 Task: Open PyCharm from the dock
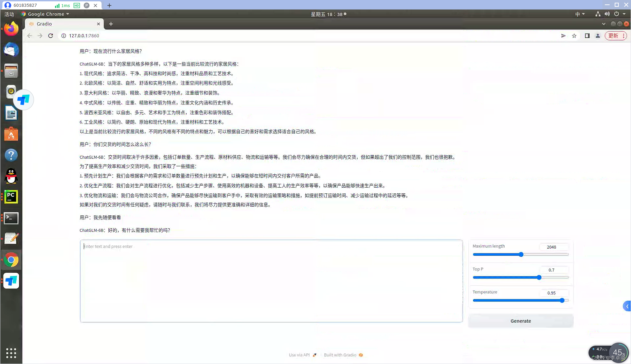click(x=11, y=197)
